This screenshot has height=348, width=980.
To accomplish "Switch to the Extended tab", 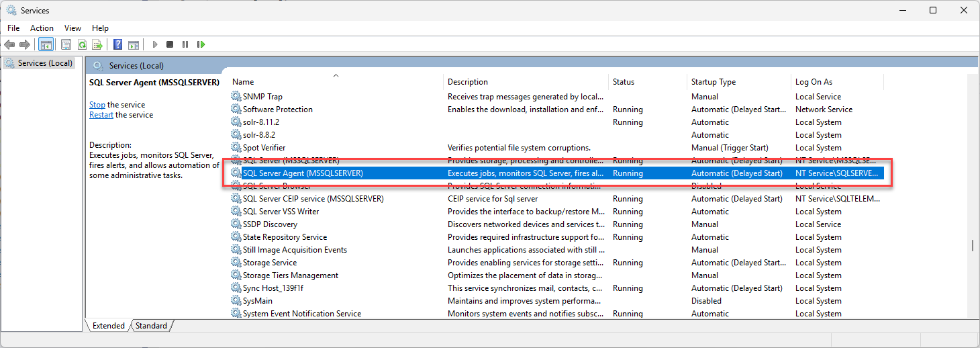I will pyautogui.click(x=108, y=326).
